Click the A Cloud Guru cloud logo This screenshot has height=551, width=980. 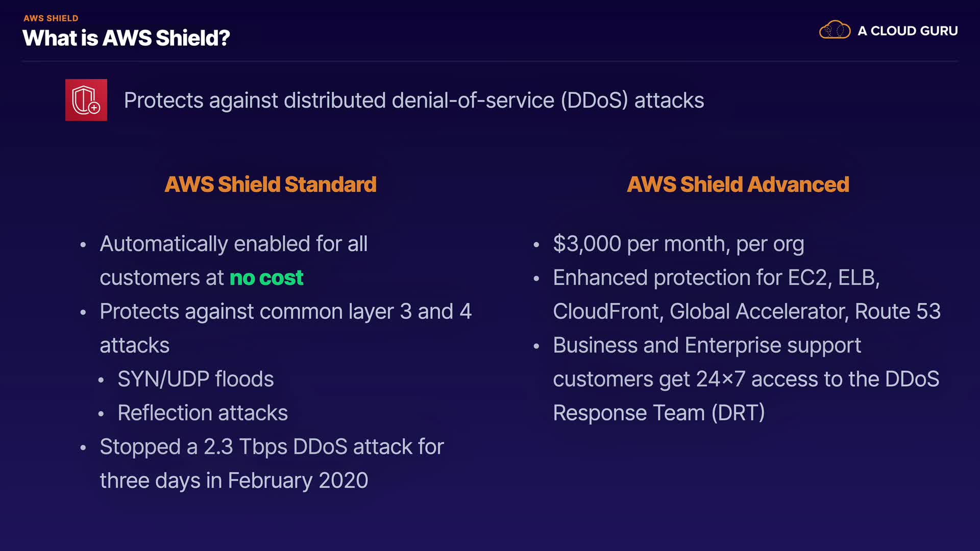835,30
